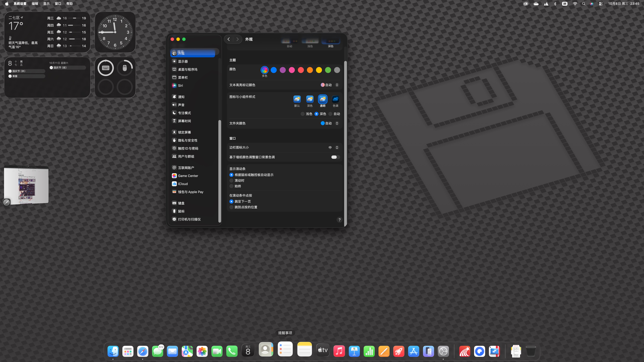
Task: Select the Default (默认) icon style
Action: (x=297, y=99)
